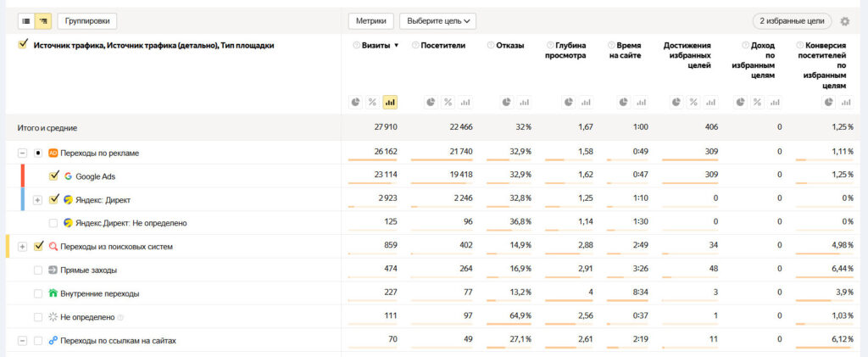Show pie chart for Отказы column
868x357 pixels.
[x=507, y=102]
